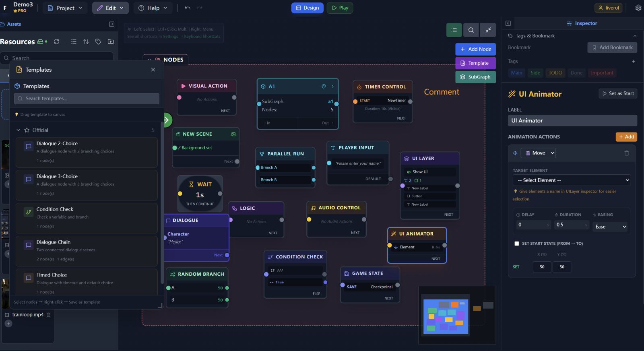Click Set as Start button

[618, 93]
